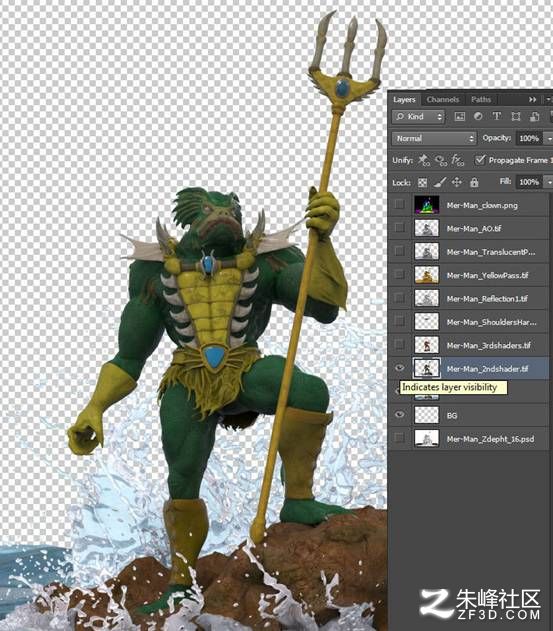Select Mer-Man_Zdepht_16.psd layer thumbnail
The width and height of the screenshot is (553, 631).
pos(427,438)
